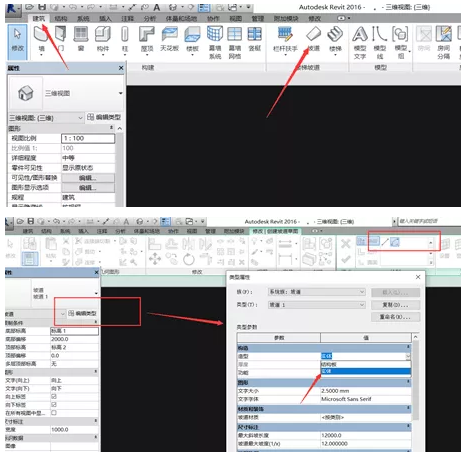Screen dimensions: 466x455
Task: Click the 重命名(R)... button in dialog
Action: coord(395,317)
